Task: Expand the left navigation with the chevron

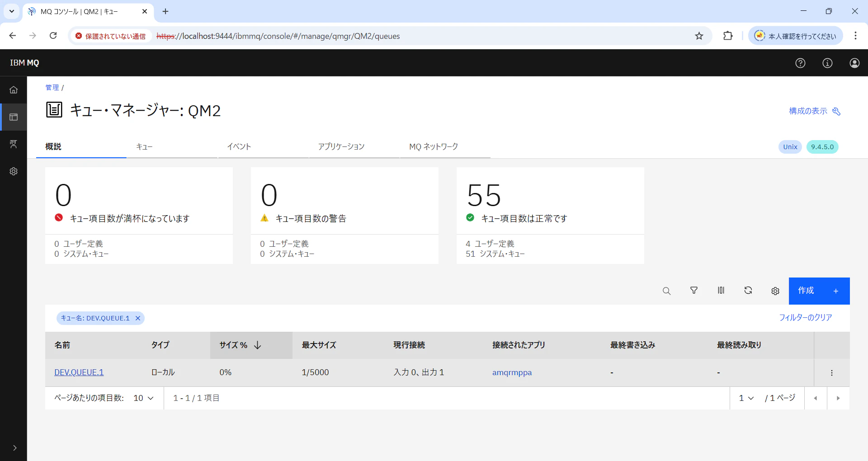Action: pyautogui.click(x=14, y=448)
